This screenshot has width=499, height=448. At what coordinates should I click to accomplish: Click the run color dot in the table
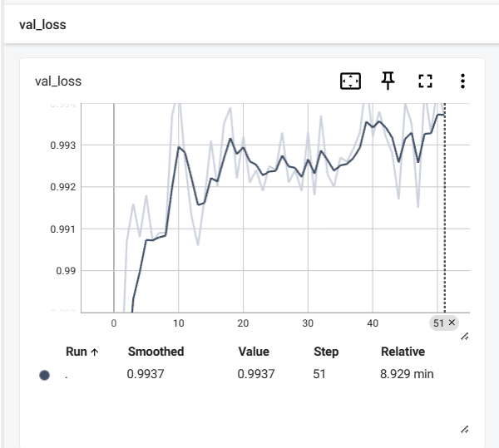44,375
